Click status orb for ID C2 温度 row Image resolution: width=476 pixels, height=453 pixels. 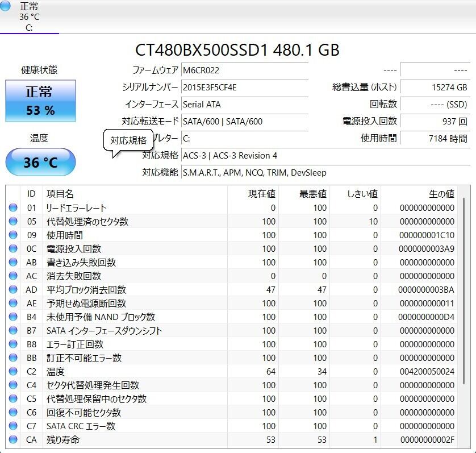pos(13,372)
